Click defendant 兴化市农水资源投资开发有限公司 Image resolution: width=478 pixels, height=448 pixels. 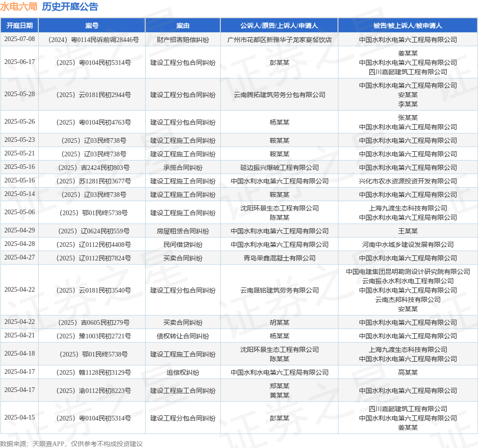pyautogui.click(x=408, y=181)
